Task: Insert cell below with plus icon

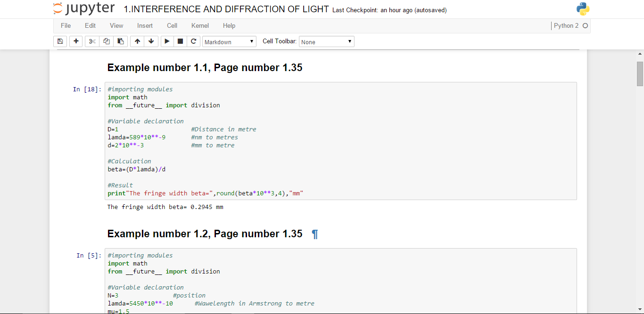Action: pos(76,41)
